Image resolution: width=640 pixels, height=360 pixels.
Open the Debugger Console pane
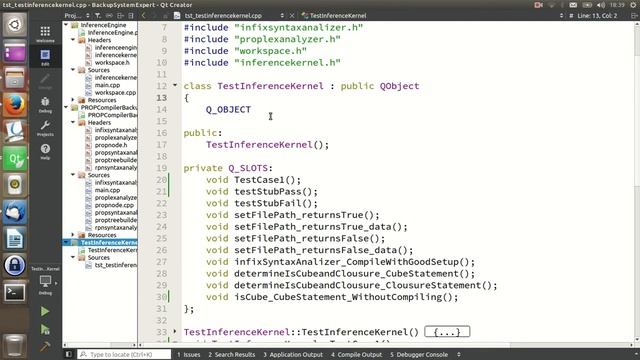[419, 355]
